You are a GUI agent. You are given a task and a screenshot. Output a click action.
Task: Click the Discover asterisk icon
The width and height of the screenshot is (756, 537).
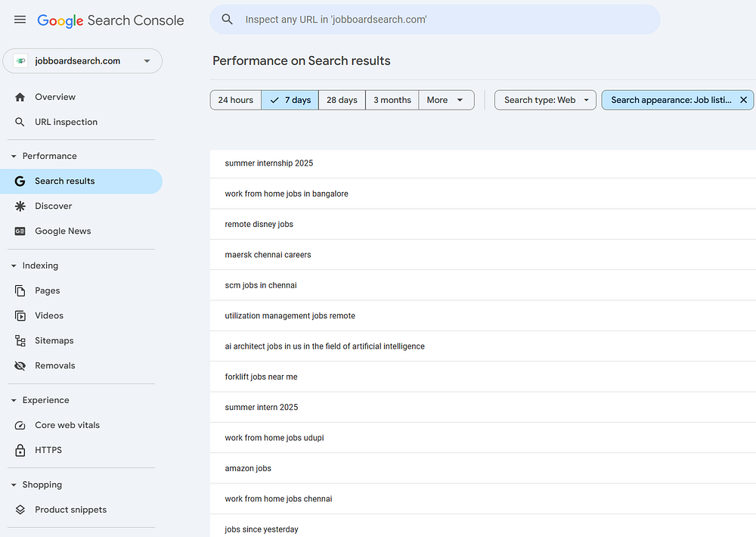tap(20, 206)
